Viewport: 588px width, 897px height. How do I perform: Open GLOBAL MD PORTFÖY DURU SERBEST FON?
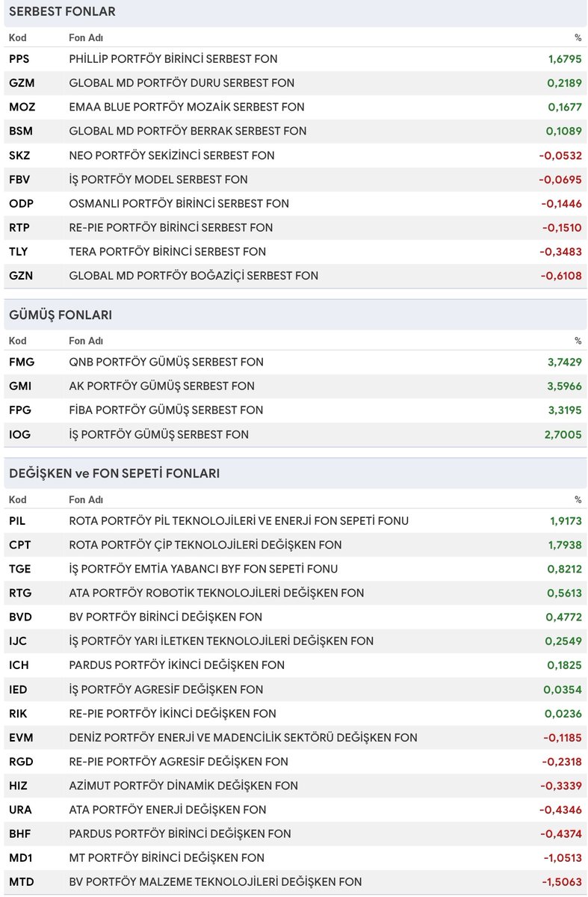pos(182,83)
